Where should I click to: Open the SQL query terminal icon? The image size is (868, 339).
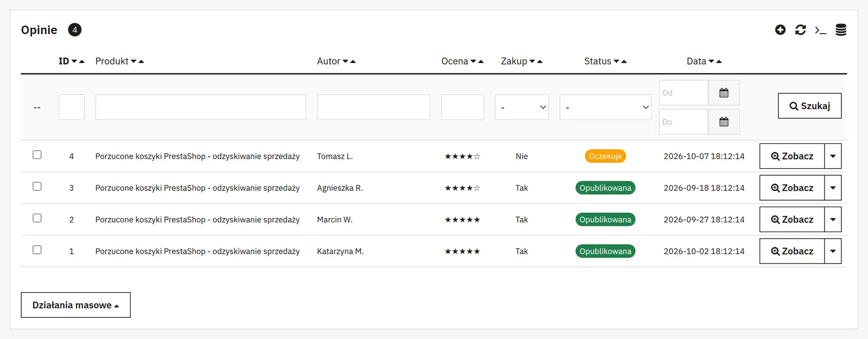(x=821, y=30)
